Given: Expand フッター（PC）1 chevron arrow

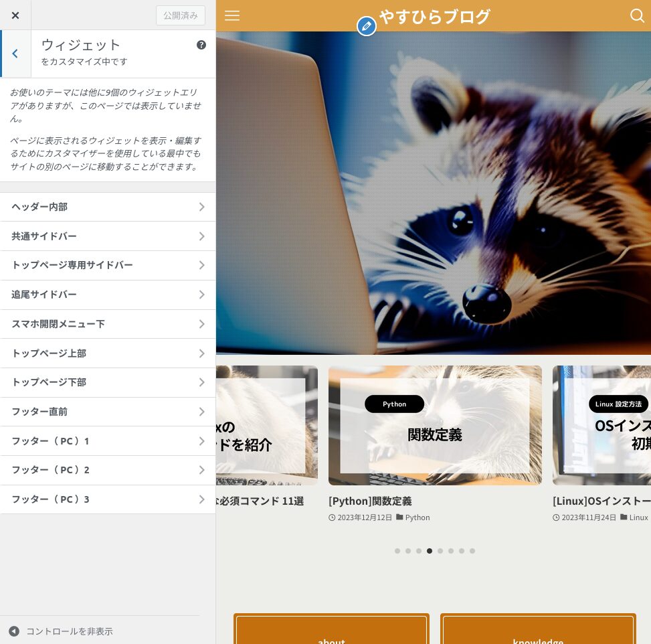Looking at the screenshot, I should click(x=202, y=441).
